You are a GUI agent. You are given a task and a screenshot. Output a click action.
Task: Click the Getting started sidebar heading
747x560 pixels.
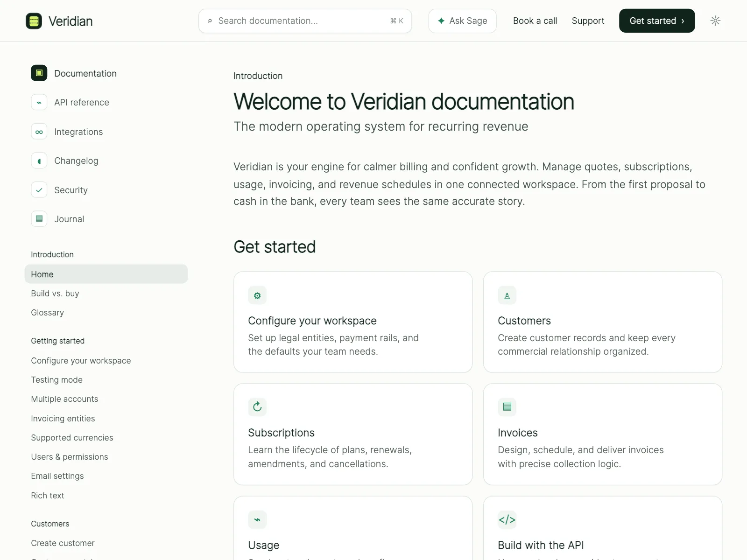(57, 341)
